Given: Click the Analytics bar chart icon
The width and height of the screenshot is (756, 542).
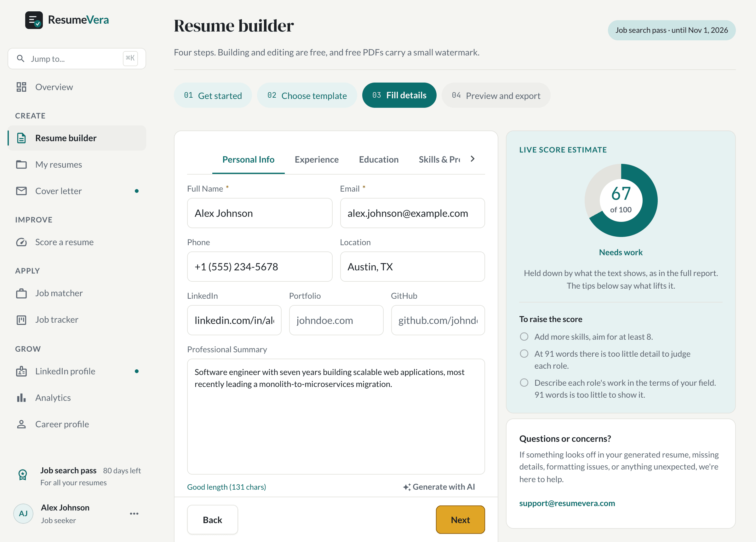Looking at the screenshot, I should (x=21, y=398).
